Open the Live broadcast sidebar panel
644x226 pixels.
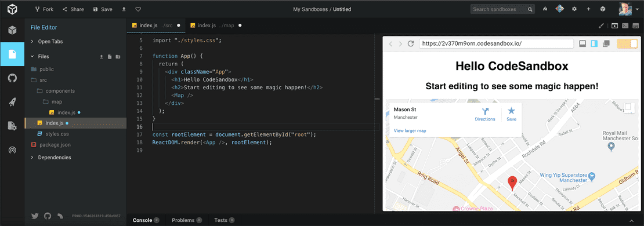[12, 150]
